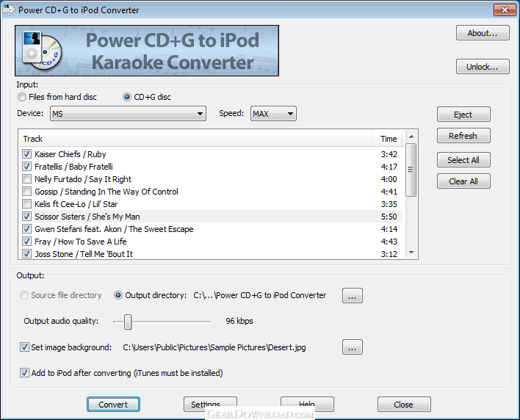Eject the disc with Eject button

(x=463, y=115)
